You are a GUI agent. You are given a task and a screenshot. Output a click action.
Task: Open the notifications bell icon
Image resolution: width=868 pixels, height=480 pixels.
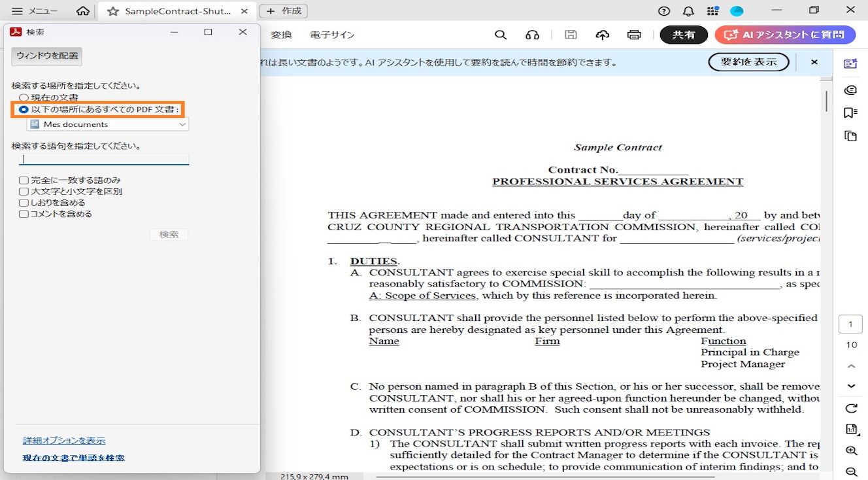pos(688,11)
